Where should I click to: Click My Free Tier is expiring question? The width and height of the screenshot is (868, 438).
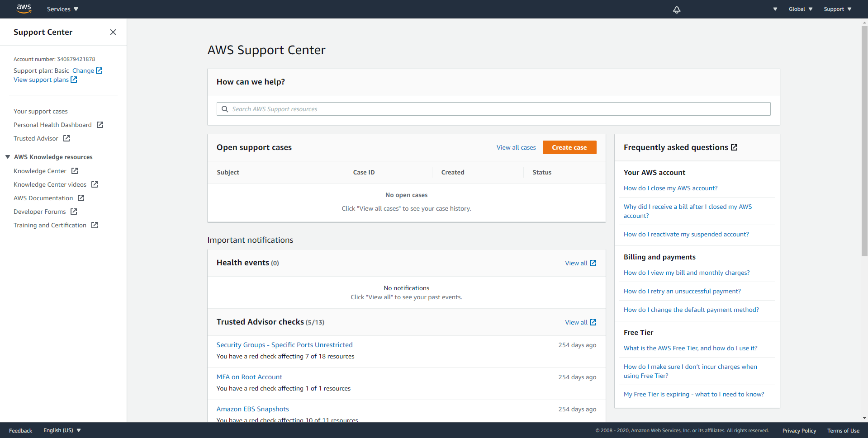pyautogui.click(x=694, y=394)
